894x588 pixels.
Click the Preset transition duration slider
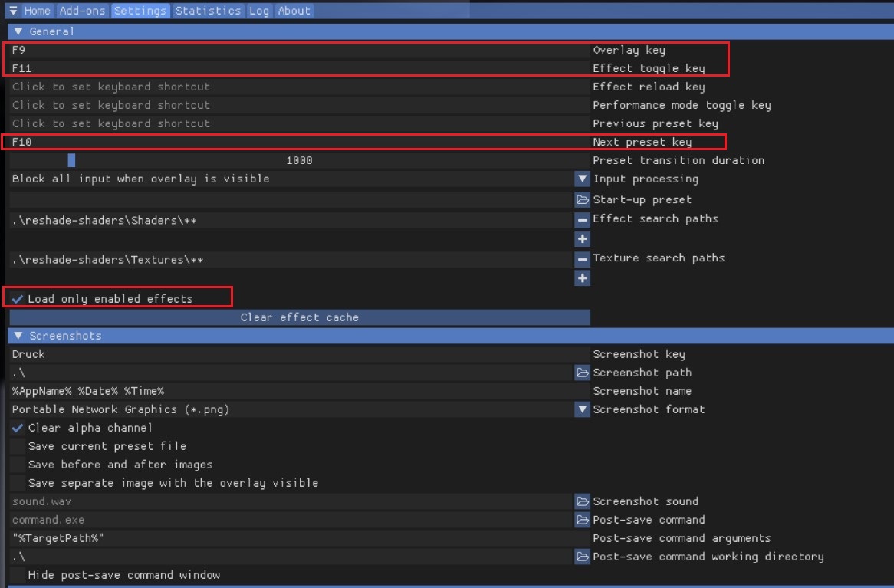click(299, 160)
